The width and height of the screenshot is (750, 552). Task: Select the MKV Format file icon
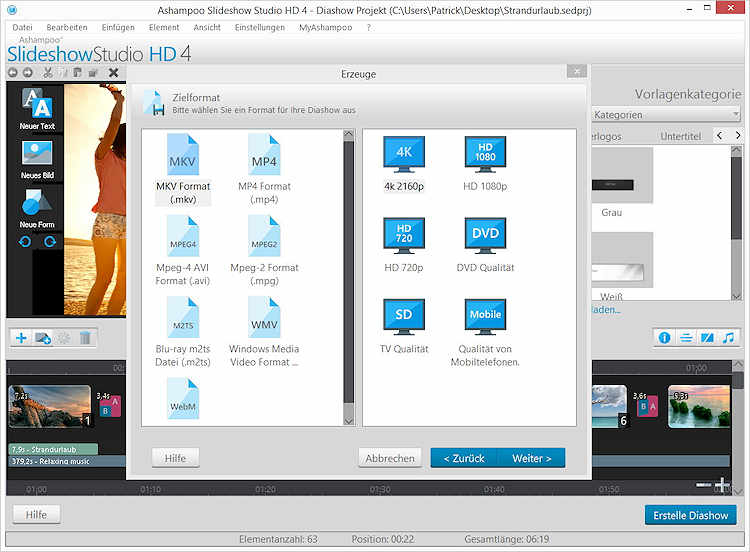(183, 155)
